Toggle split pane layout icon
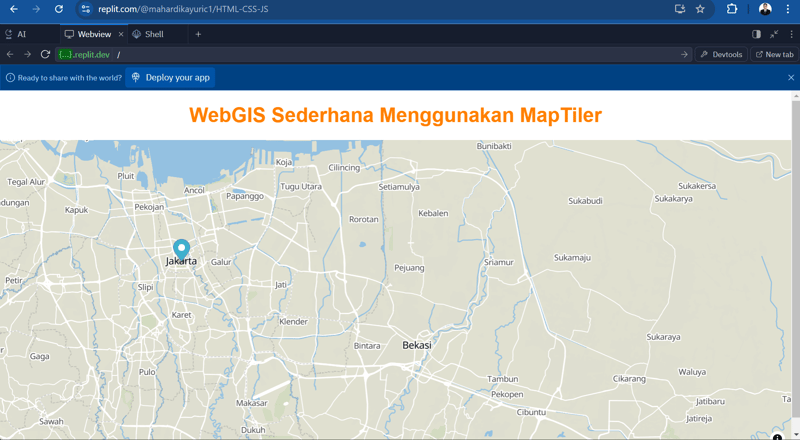The width and height of the screenshot is (800, 440). coord(757,34)
